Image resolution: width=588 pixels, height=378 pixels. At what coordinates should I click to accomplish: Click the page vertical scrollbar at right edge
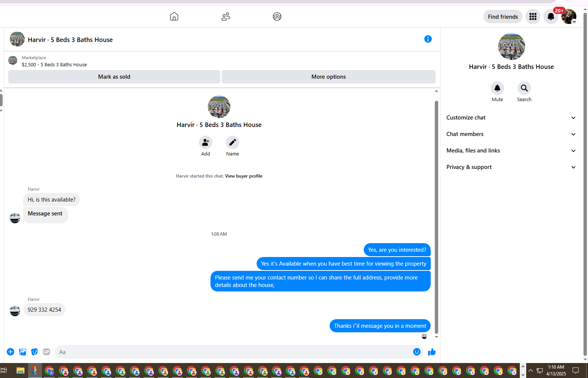click(x=585, y=185)
